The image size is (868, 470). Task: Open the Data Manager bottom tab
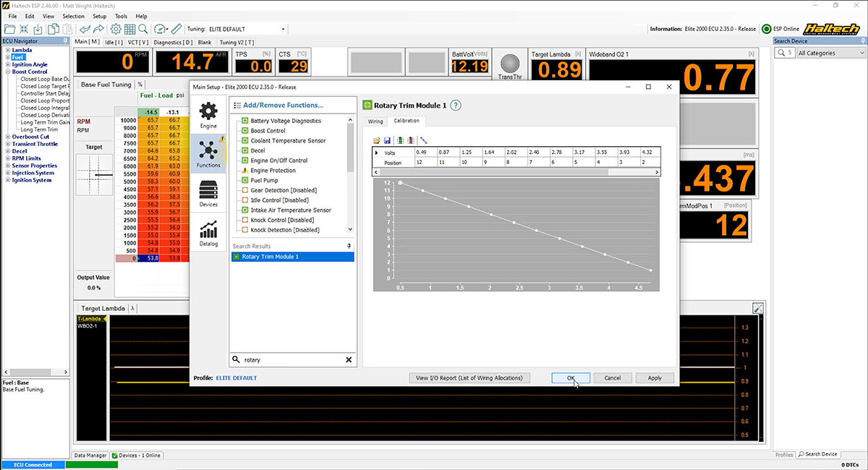(x=90, y=456)
